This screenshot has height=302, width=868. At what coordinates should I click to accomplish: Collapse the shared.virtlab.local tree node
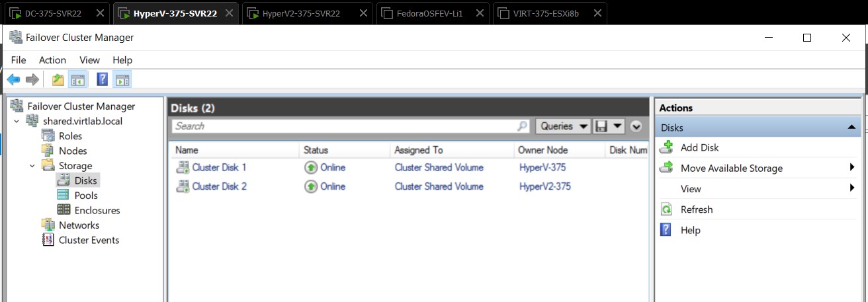(17, 122)
